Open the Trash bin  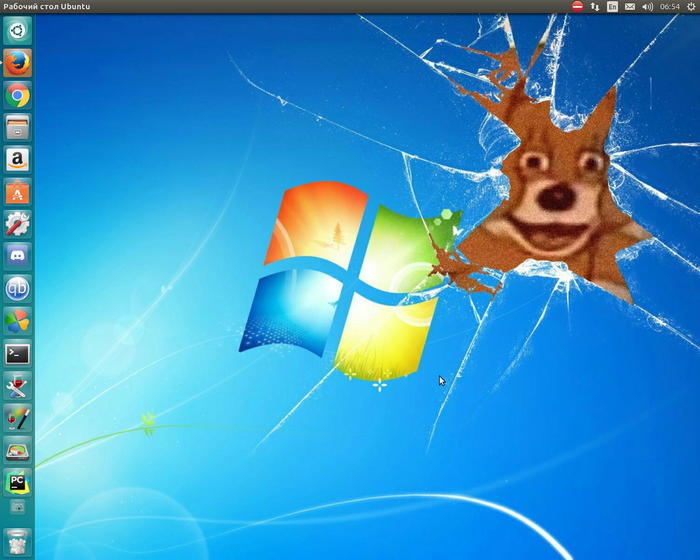point(17,541)
